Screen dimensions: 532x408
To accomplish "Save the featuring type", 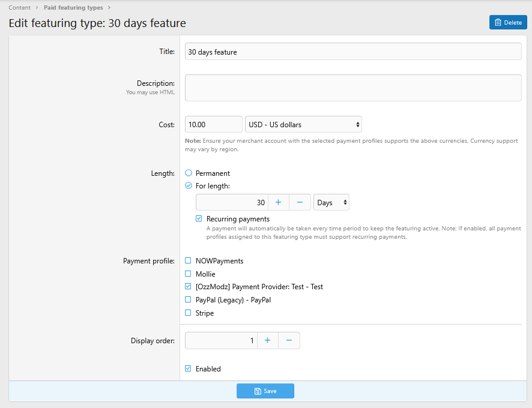I will pyautogui.click(x=265, y=391).
